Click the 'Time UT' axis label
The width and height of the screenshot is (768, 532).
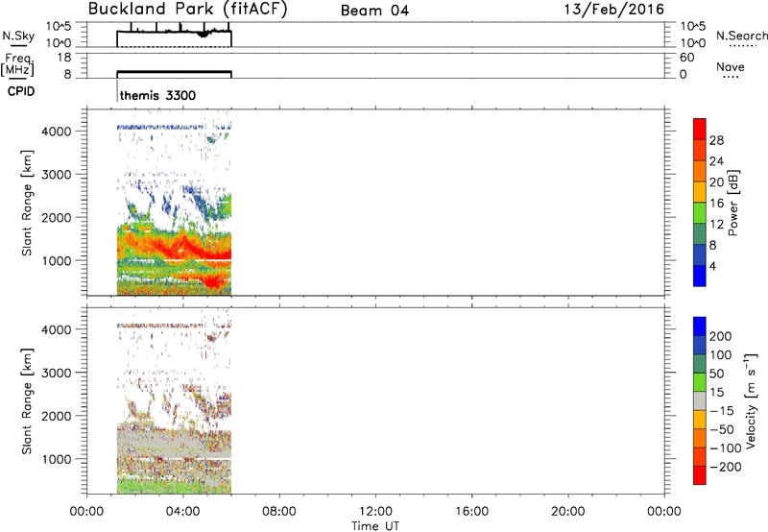375,525
